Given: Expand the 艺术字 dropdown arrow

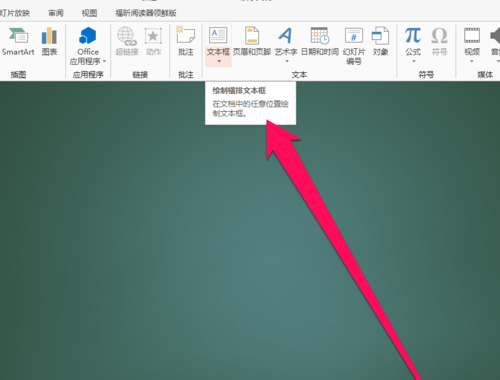Looking at the screenshot, I should coord(287,61).
